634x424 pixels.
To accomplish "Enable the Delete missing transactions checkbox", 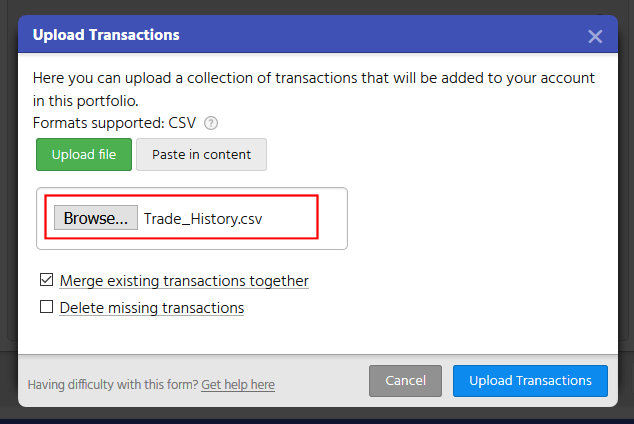I will click(x=46, y=308).
